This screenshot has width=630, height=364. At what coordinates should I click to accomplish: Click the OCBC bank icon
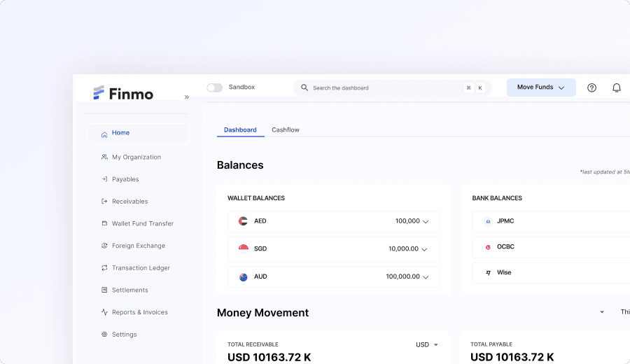[x=488, y=246]
